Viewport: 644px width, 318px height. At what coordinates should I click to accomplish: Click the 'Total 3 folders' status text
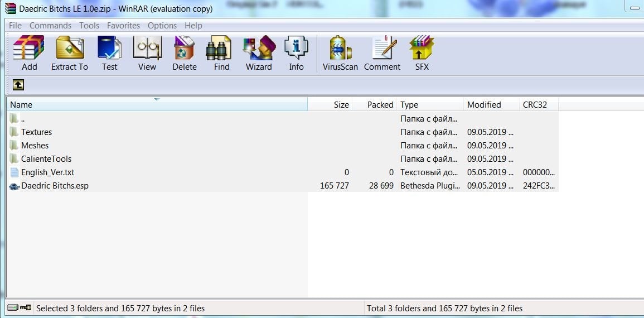(444, 308)
